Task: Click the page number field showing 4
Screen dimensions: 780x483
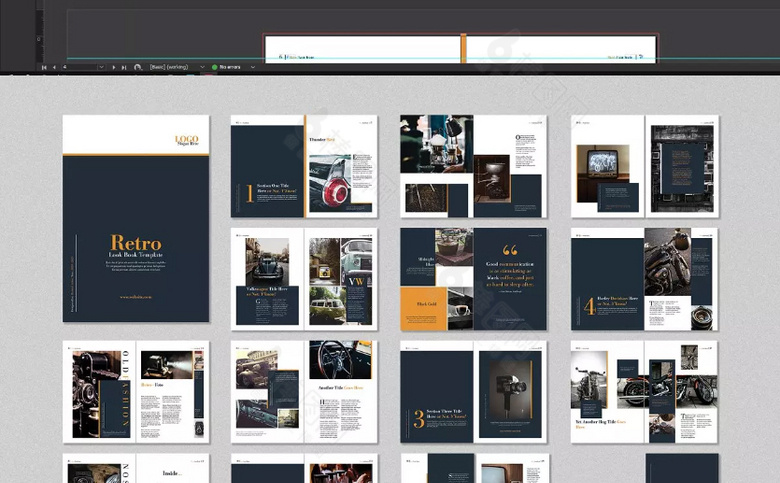Action: [x=79, y=67]
